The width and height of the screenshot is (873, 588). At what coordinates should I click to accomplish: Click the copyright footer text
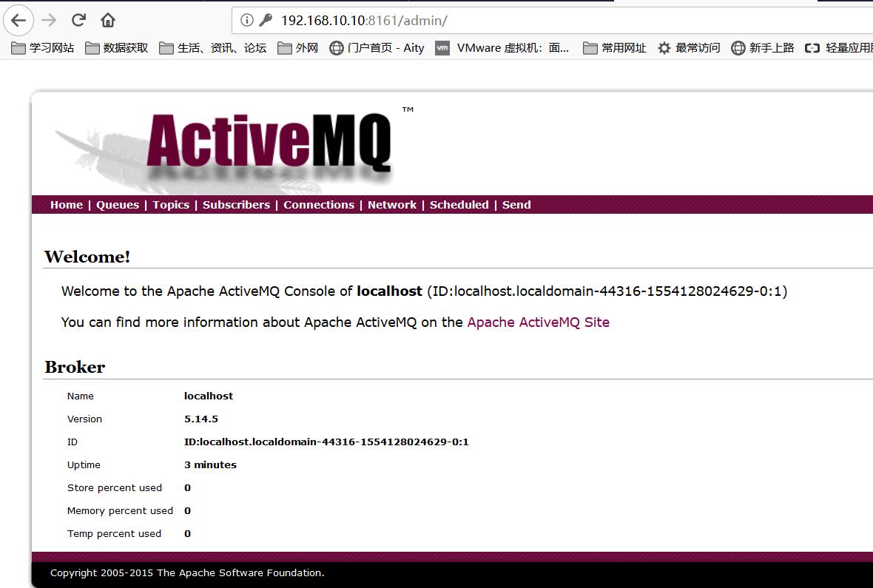(187, 573)
